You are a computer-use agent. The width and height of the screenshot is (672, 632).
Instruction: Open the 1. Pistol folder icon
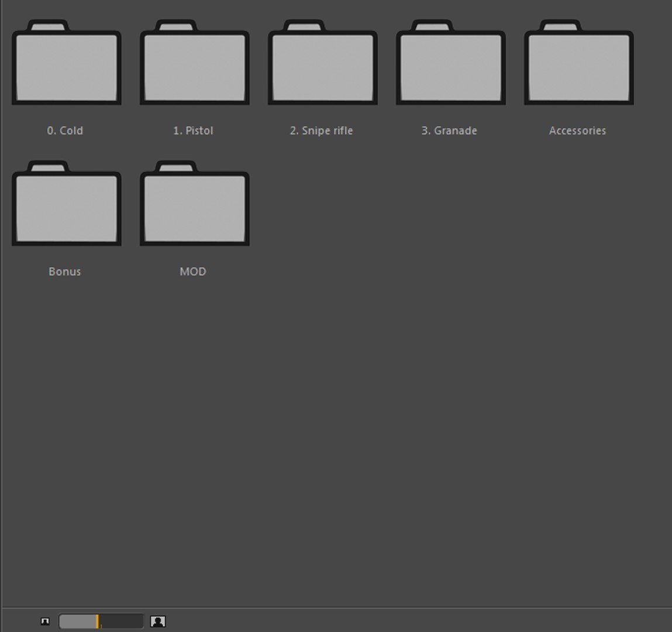click(195, 62)
